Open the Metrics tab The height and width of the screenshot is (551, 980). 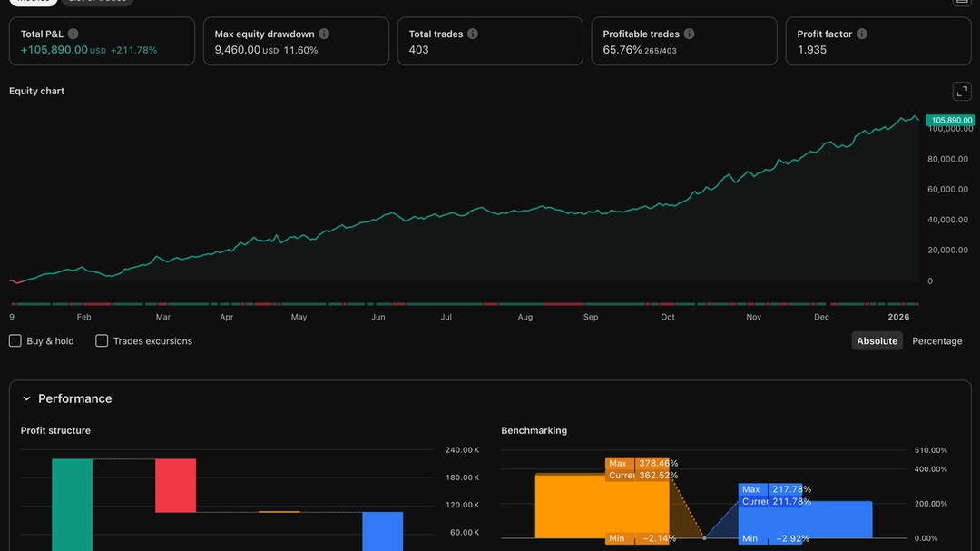32,2
